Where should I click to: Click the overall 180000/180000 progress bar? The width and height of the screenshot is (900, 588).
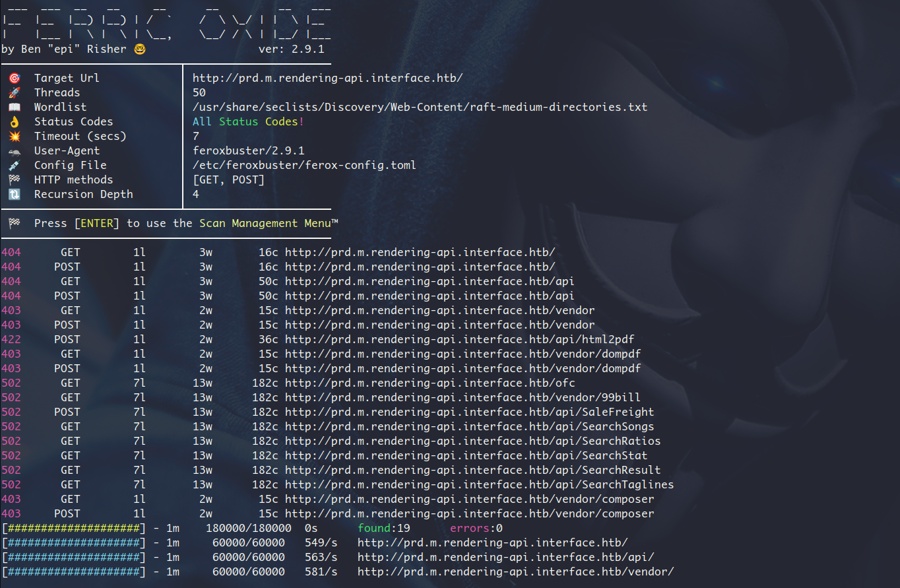74,528
